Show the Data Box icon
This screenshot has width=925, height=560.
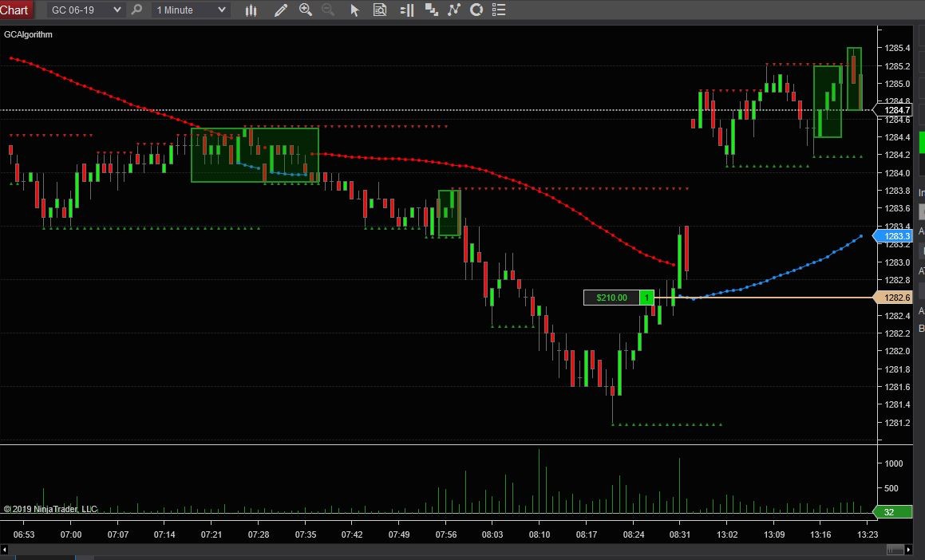click(380, 10)
